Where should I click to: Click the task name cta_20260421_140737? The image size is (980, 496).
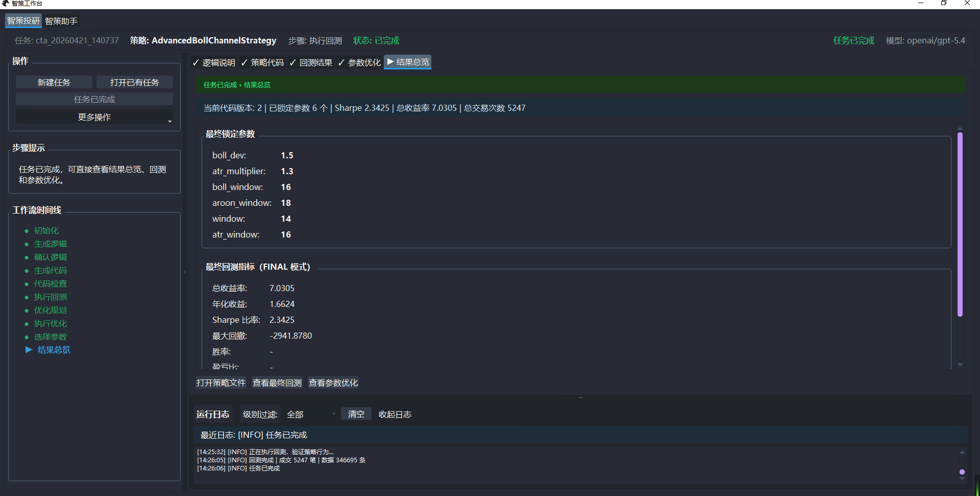pos(77,40)
